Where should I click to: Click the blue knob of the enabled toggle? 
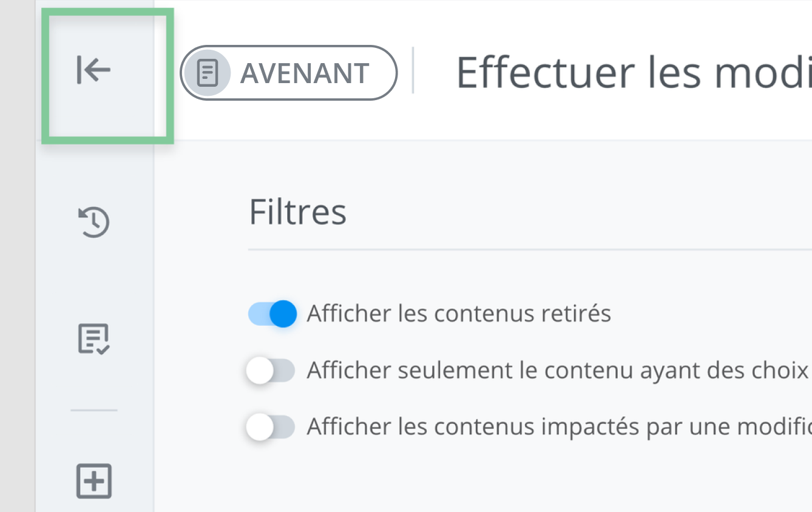[283, 314]
